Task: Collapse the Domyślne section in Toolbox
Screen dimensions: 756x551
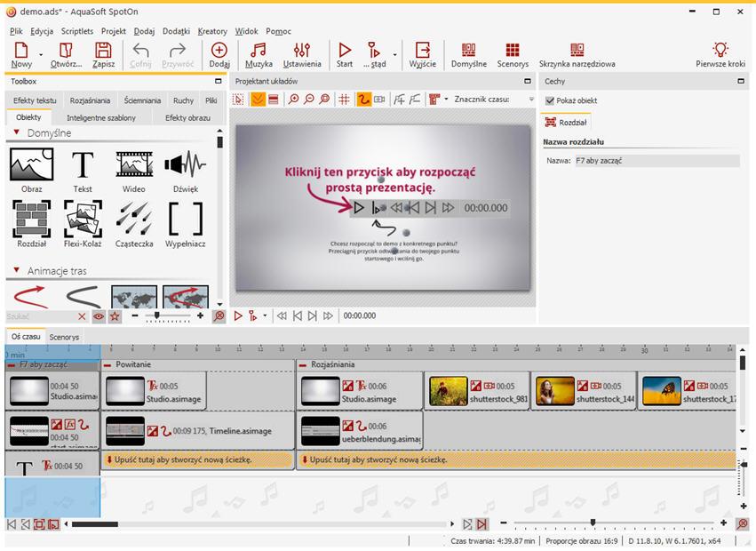Action: point(16,132)
